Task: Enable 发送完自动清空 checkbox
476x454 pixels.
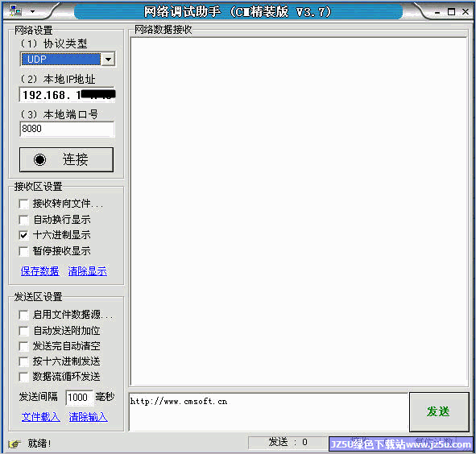Action: 23,346
